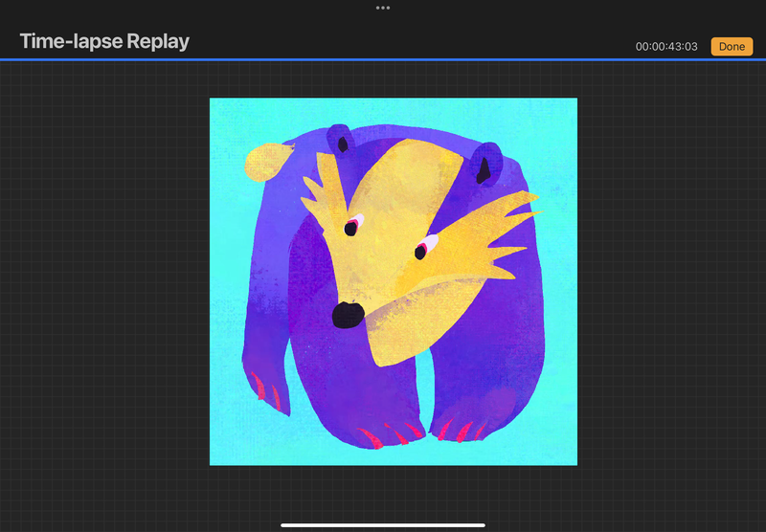Click the yellow circle beside the bear's head
766x532 pixels.
pyautogui.click(x=262, y=164)
